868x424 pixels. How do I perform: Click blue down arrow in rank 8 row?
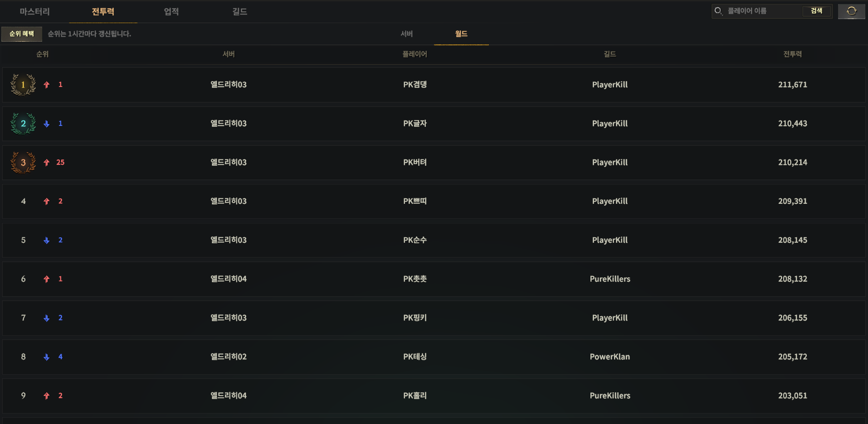[46, 357]
